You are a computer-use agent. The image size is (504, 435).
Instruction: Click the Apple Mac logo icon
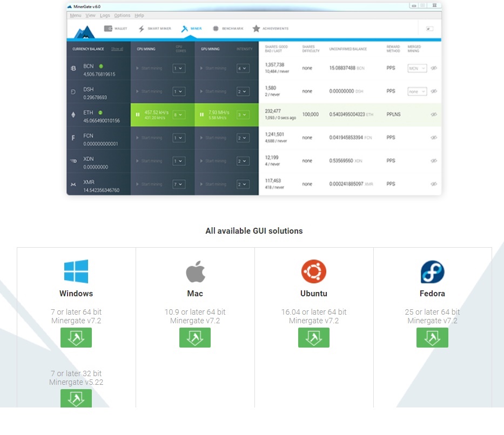coord(195,271)
